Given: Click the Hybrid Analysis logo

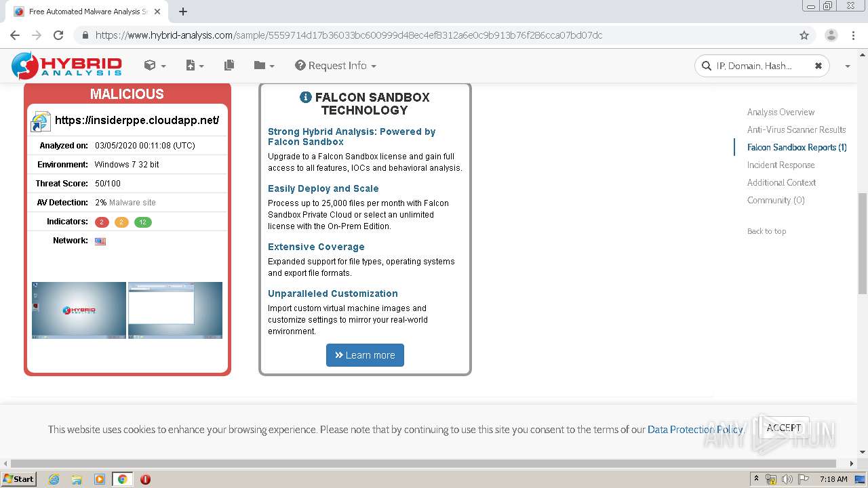Looking at the screenshot, I should [x=66, y=66].
